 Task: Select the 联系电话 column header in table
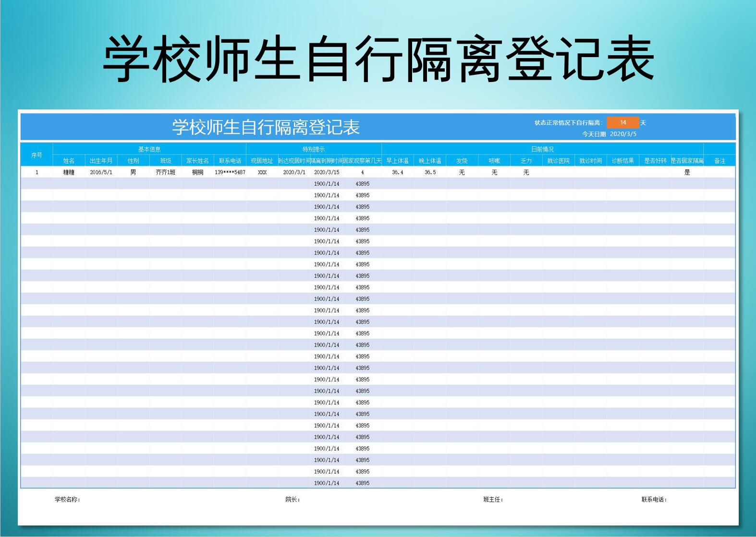tap(230, 161)
